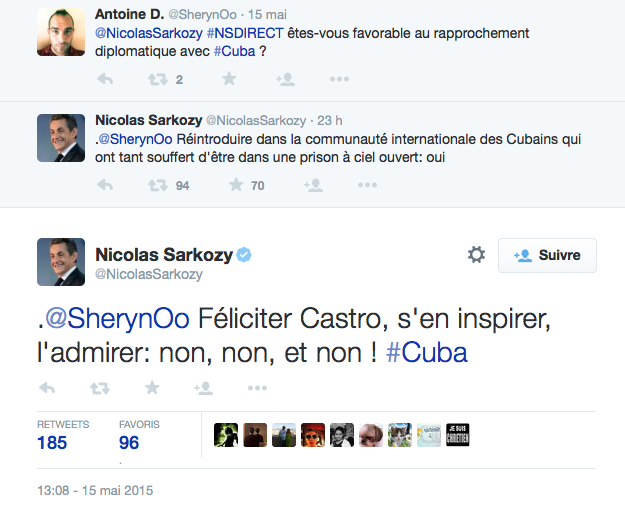Follow user icon on Sarkozy's 23 h tweet
The width and height of the screenshot is (625, 528).
point(313,185)
